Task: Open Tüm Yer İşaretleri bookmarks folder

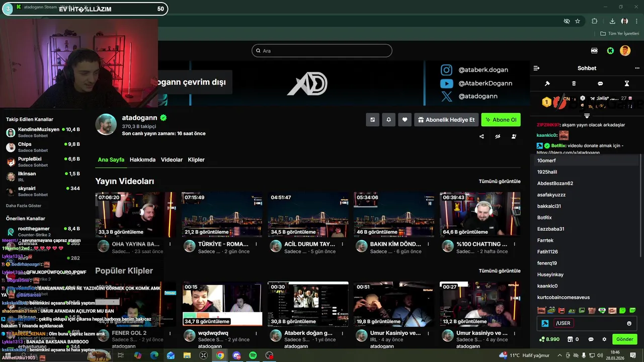Action: [619, 34]
